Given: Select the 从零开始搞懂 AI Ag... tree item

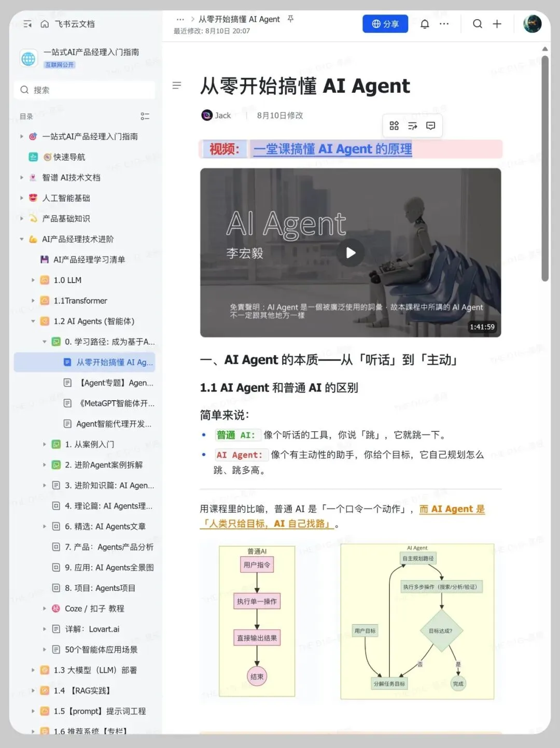Looking at the screenshot, I should tap(85, 362).
